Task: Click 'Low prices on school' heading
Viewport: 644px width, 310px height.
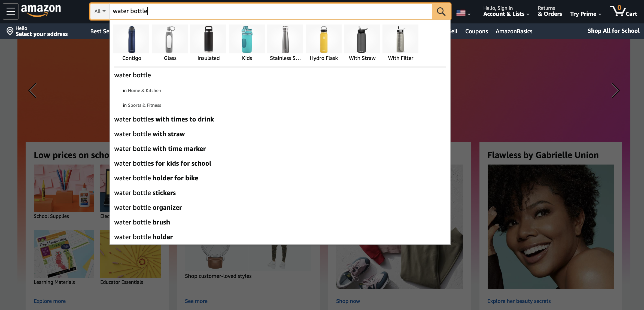Action: 71,155
